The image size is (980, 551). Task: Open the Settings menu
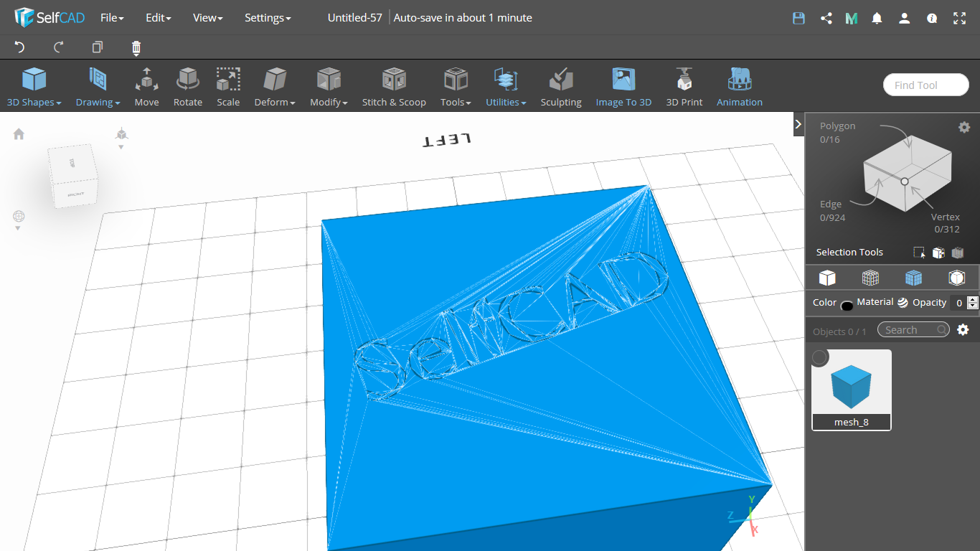(268, 18)
